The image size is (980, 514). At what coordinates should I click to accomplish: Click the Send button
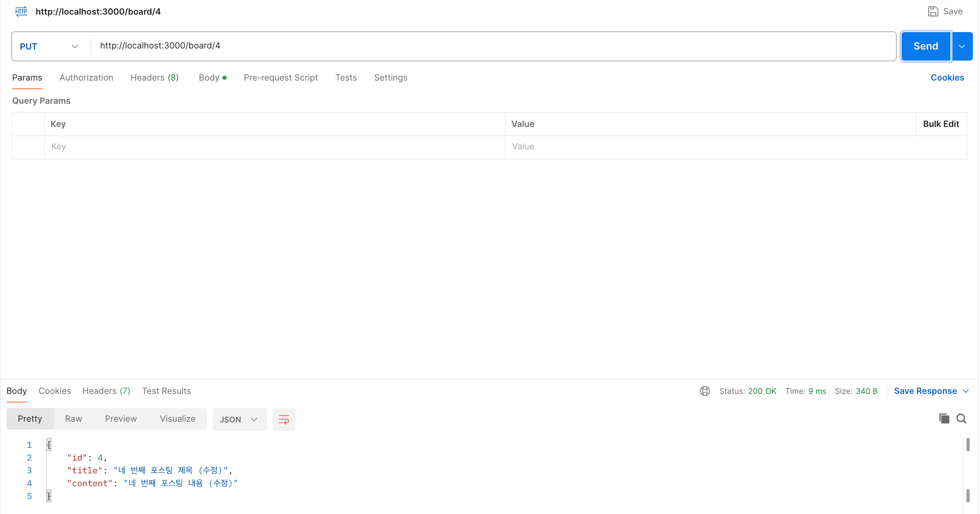[925, 46]
